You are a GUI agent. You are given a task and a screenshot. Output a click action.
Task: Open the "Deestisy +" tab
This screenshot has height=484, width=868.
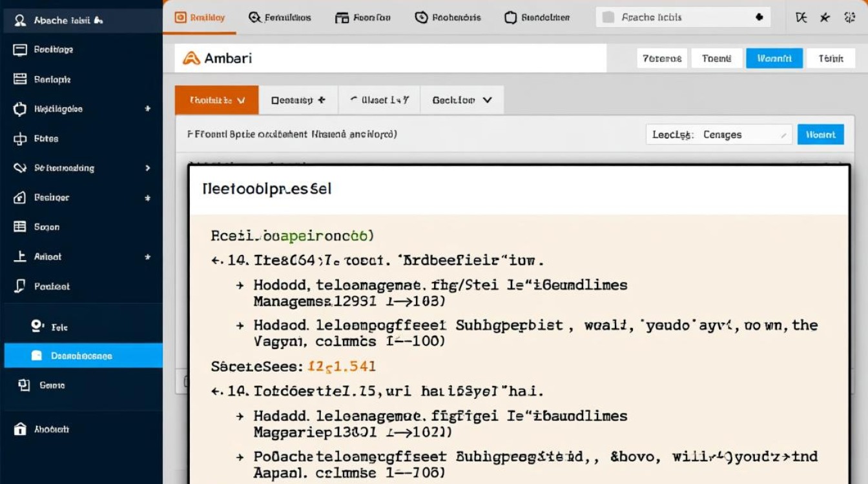tap(298, 100)
